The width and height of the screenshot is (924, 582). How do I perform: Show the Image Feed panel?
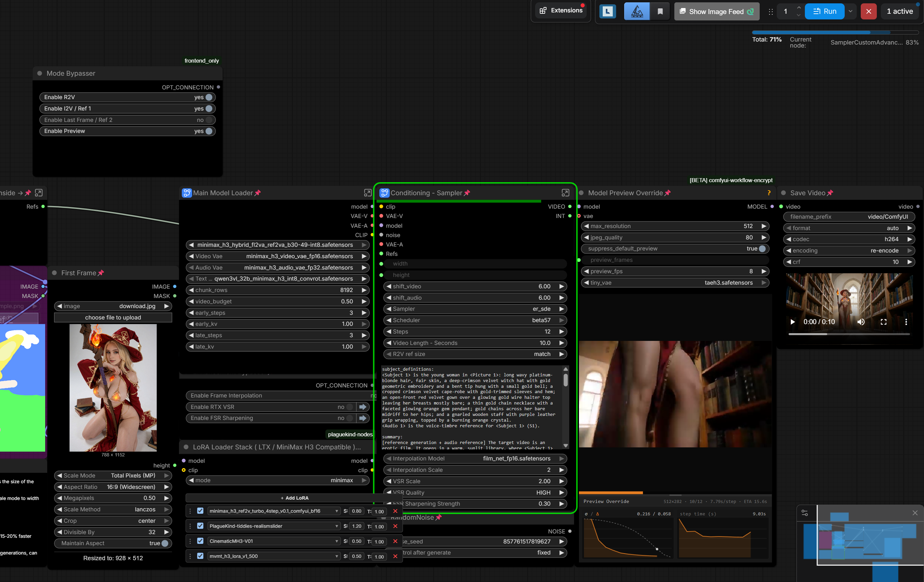click(717, 11)
